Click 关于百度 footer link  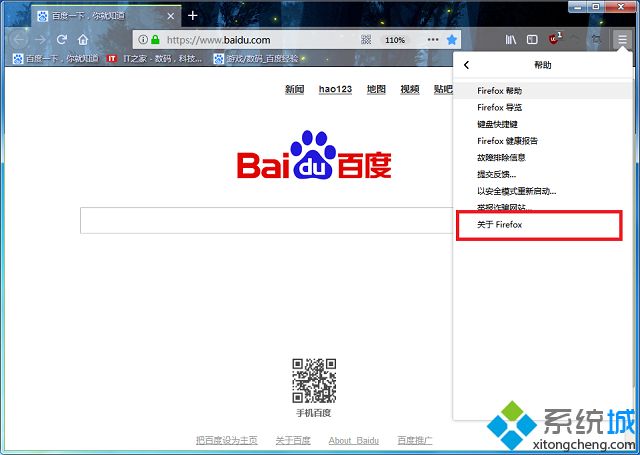click(x=293, y=440)
